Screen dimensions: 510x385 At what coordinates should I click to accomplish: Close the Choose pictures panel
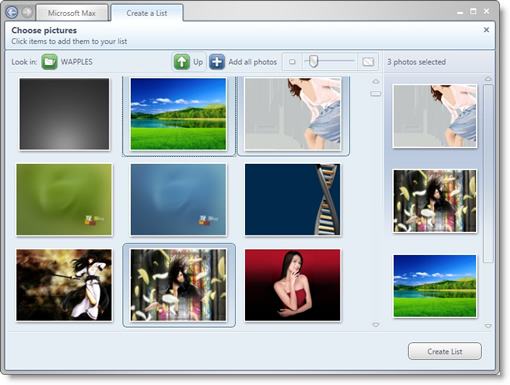(x=486, y=30)
